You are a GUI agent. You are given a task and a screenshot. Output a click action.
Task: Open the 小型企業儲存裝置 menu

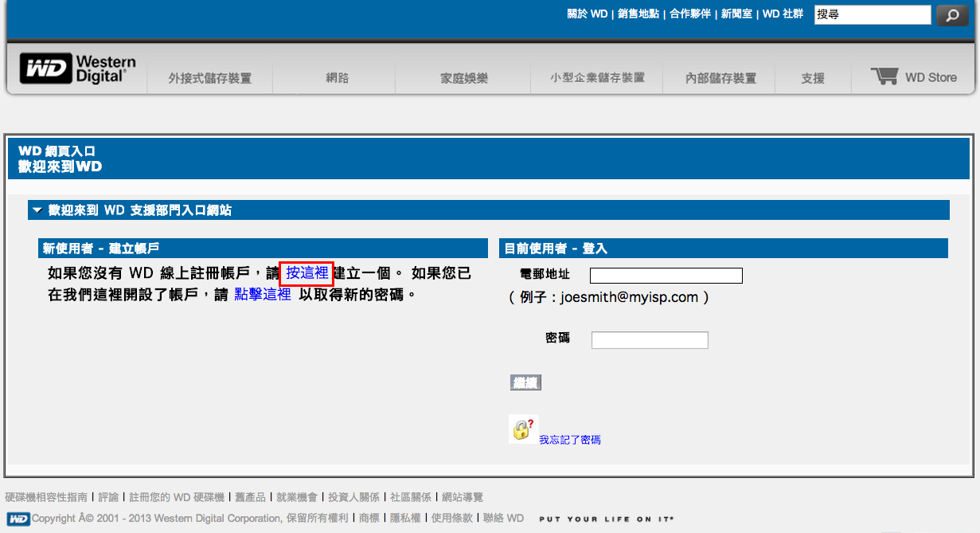tap(597, 78)
